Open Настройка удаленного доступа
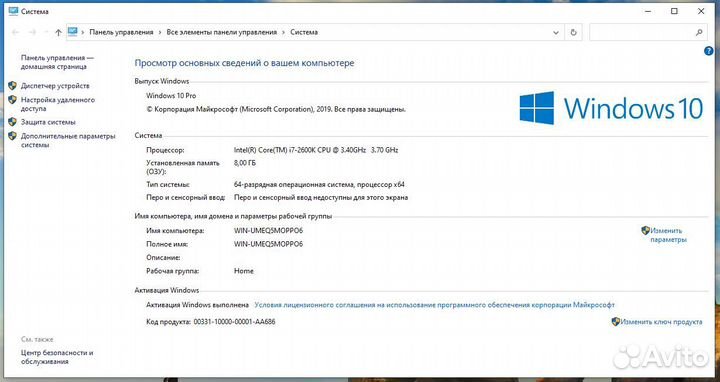720x382 pixels. tap(58, 104)
